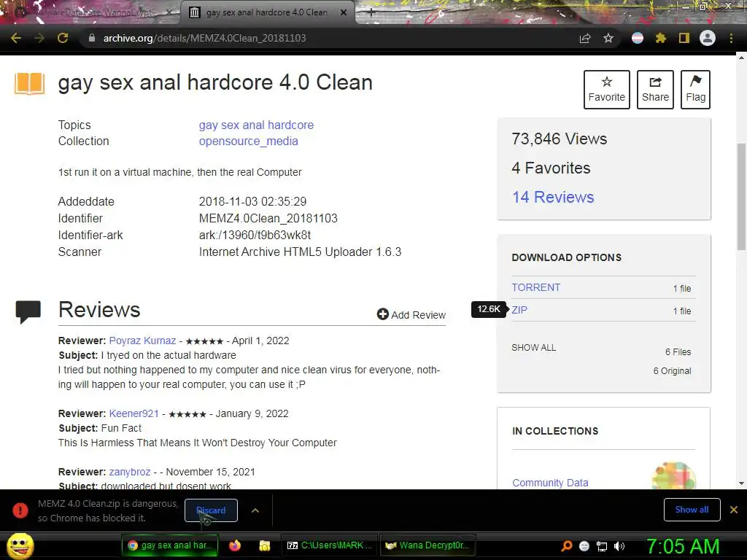Show all downloads

692,510
